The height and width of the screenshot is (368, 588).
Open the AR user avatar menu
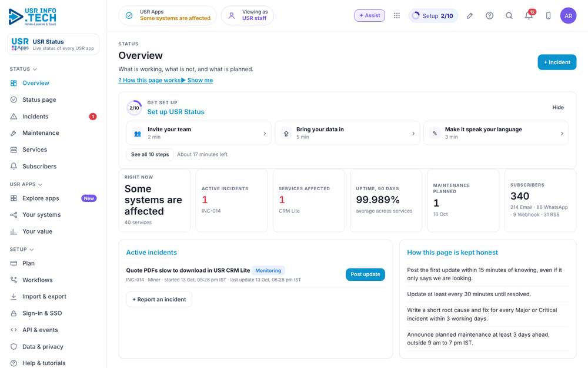[568, 15]
